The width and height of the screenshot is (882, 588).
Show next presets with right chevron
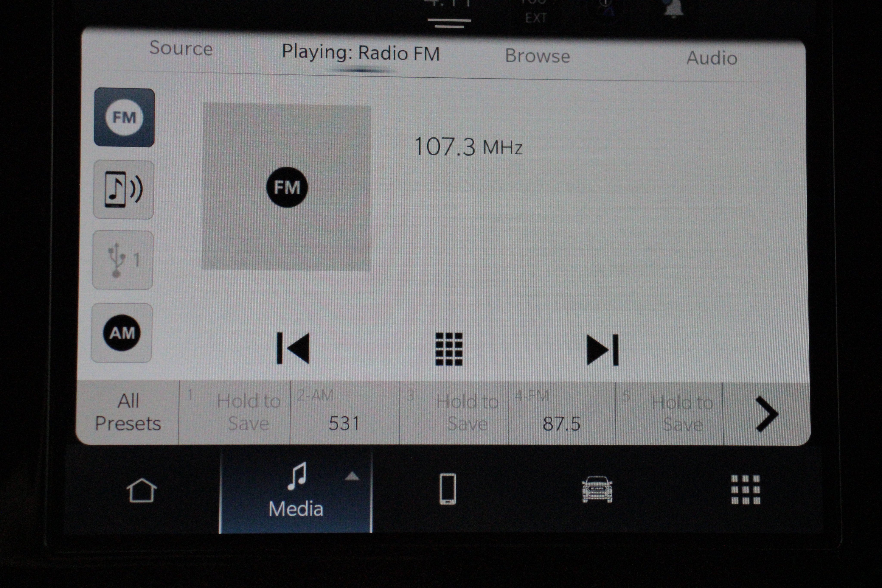coord(767,414)
